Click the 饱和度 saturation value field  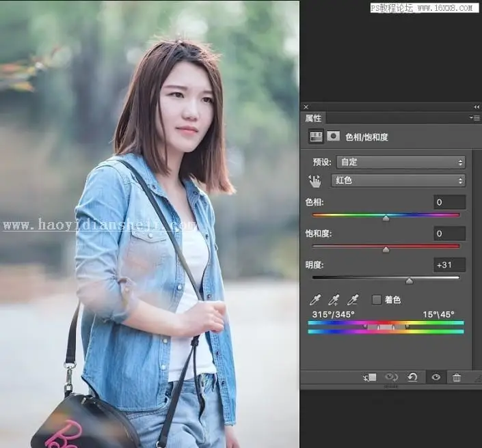pos(449,234)
